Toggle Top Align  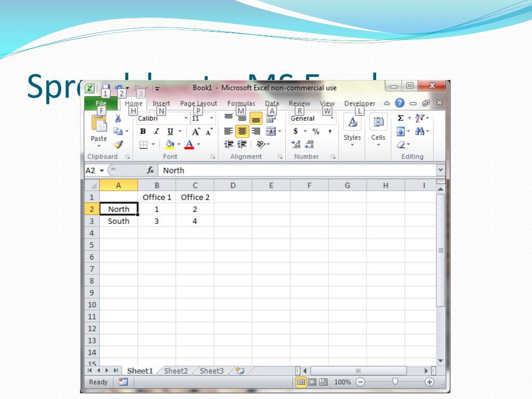point(229,117)
